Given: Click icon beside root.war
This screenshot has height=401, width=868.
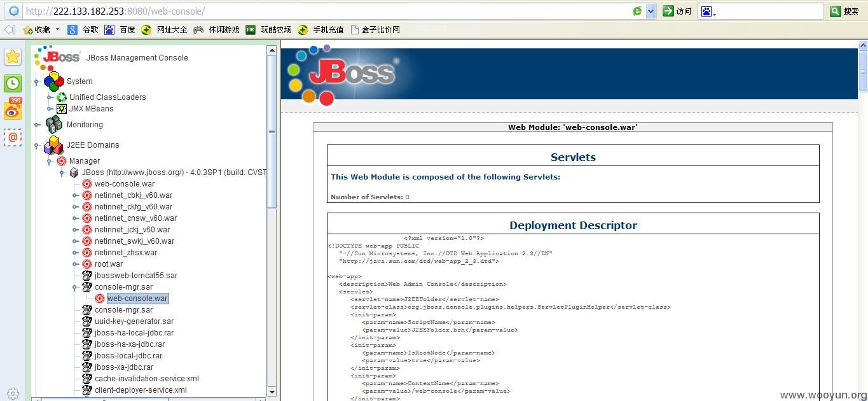Looking at the screenshot, I should tap(87, 264).
